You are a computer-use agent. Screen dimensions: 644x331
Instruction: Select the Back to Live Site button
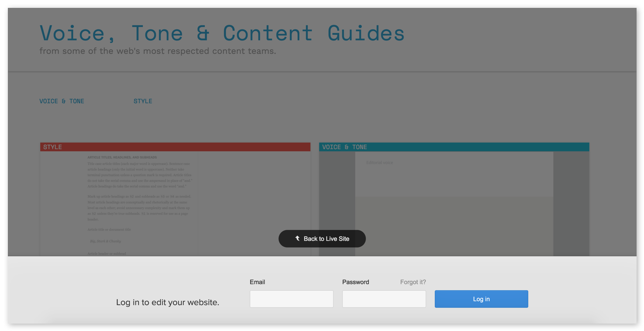322,238
